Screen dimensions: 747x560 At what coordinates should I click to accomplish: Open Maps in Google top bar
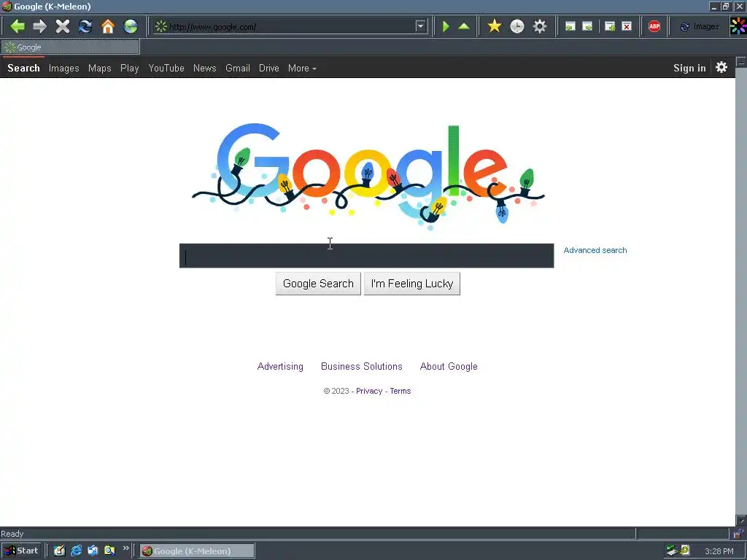point(99,68)
